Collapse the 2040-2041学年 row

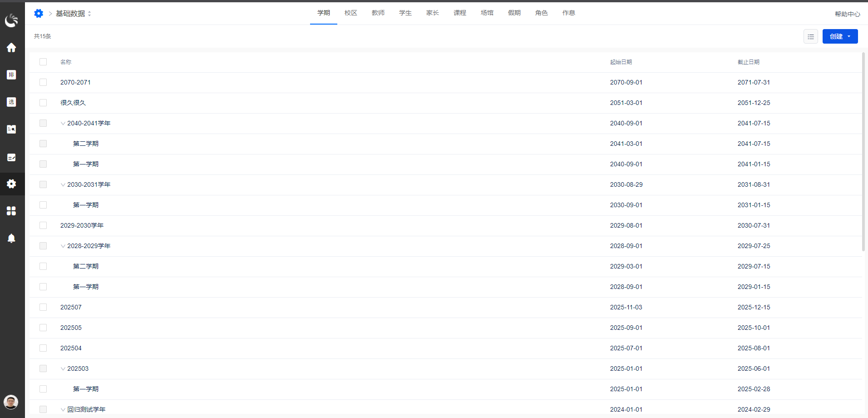point(63,123)
